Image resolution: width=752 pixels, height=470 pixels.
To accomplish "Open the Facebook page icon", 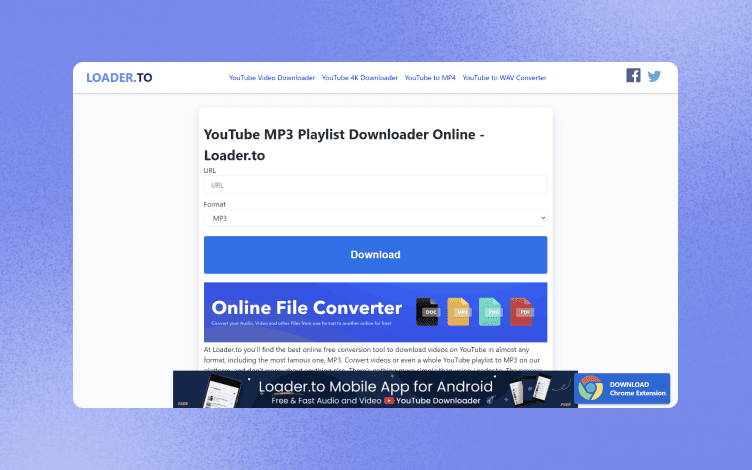I will click(x=633, y=75).
